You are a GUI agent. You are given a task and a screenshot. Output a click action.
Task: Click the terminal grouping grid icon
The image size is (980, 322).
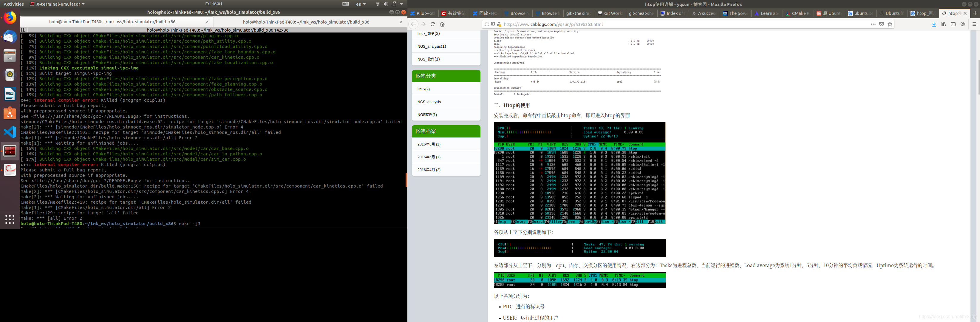point(24,30)
